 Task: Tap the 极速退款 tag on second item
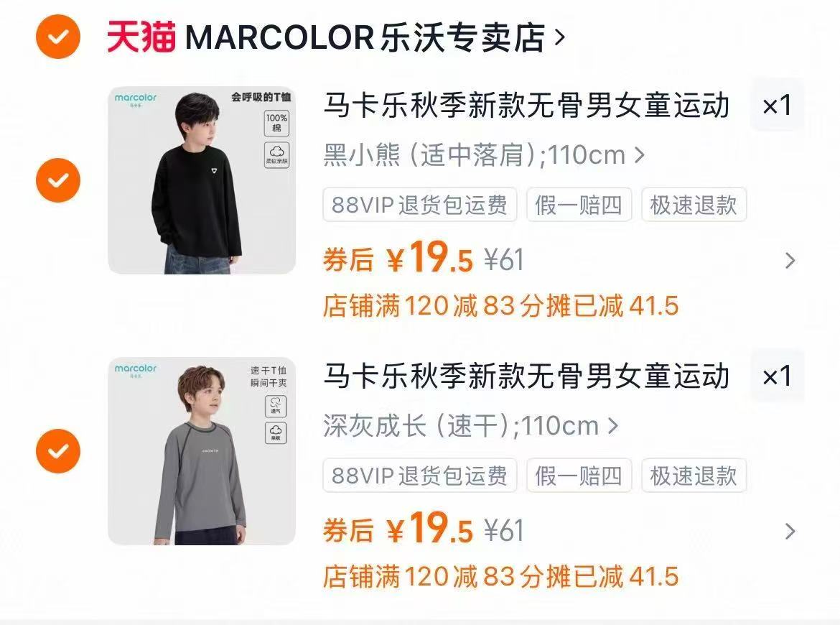coord(694,476)
